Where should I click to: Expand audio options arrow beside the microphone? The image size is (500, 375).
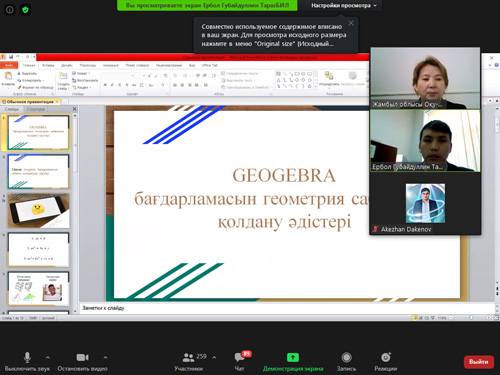pos(48,357)
